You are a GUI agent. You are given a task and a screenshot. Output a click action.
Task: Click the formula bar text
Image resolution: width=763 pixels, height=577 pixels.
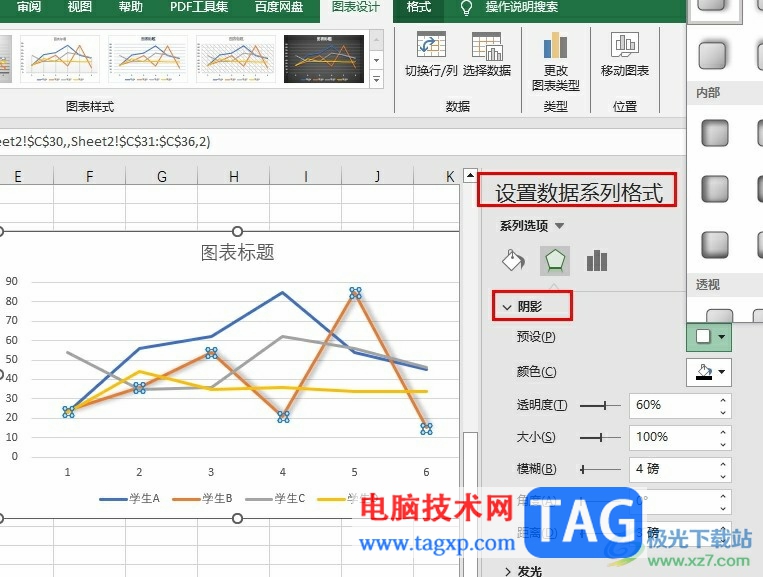(x=105, y=142)
